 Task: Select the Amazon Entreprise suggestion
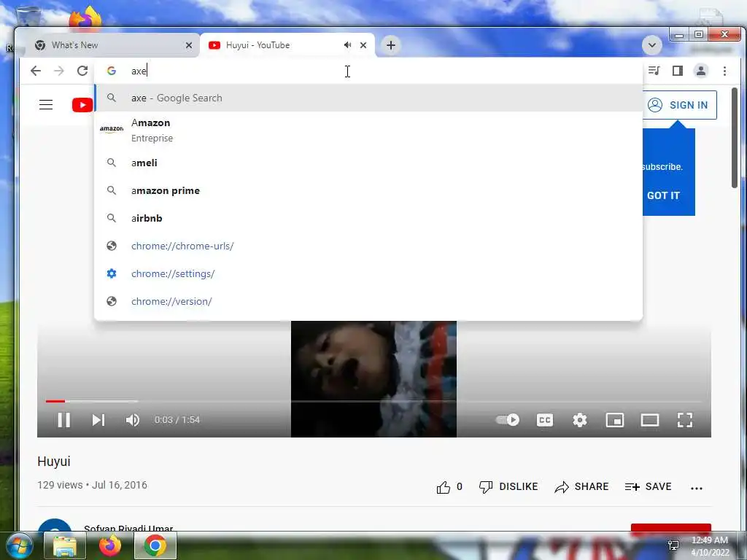coord(368,130)
